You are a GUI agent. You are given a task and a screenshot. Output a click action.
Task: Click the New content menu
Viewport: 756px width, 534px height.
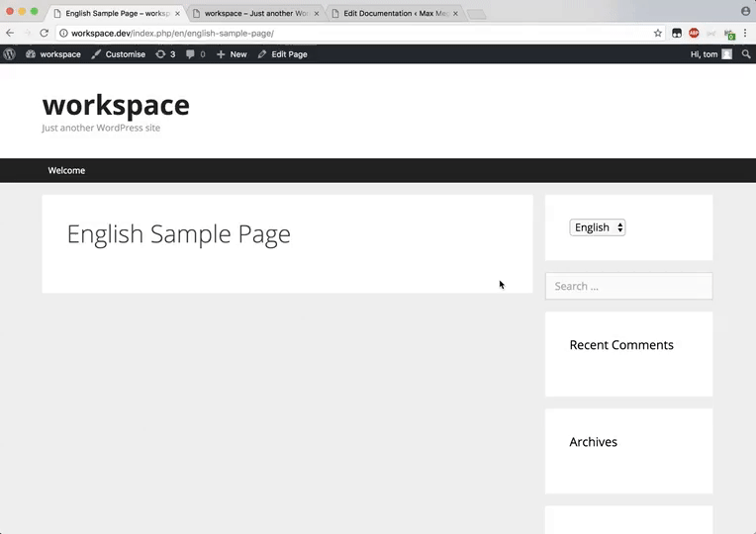pyautogui.click(x=232, y=54)
